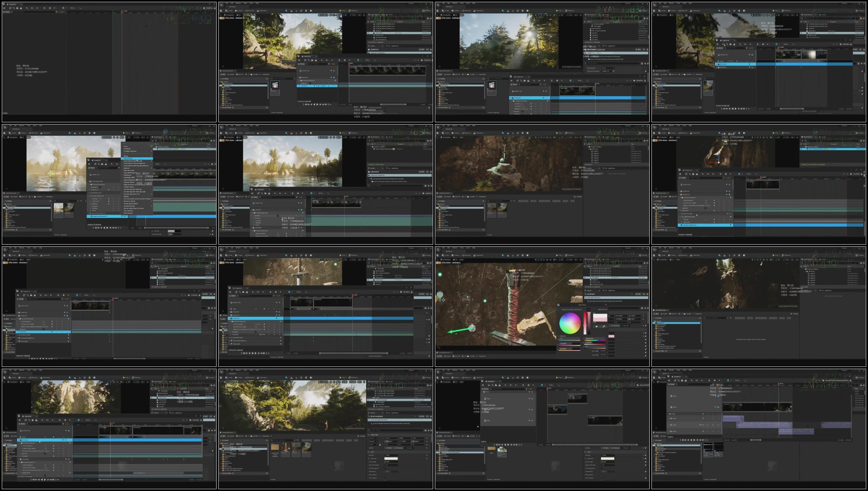Image resolution: width=868 pixels, height=491 pixels.
Task: Click the pink new-color preview in the Color Picker
Action: pos(600,320)
